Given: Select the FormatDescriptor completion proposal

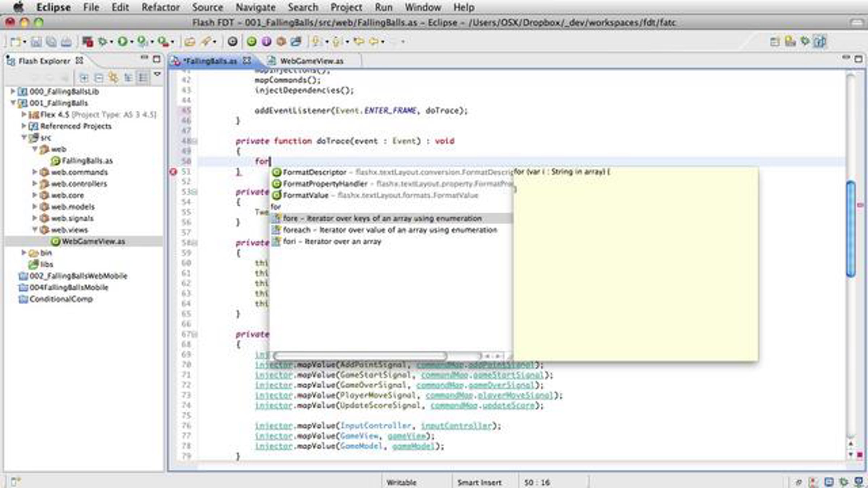Looking at the screenshot, I should point(314,172).
